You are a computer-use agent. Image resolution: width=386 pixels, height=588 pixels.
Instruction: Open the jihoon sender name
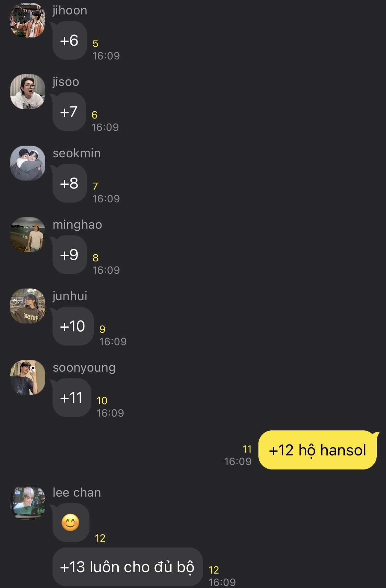pyautogui.click(x=70, y=11)
